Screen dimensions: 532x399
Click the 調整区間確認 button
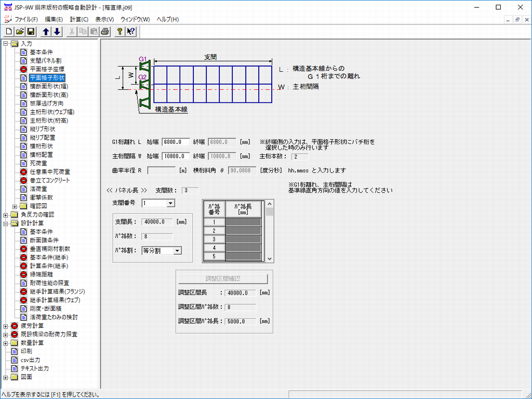click(x=222, y=278)
